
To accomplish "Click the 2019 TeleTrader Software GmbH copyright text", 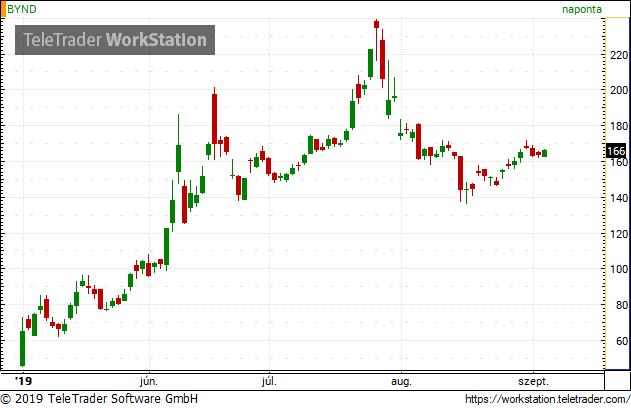I will click(x=99, y=399).
